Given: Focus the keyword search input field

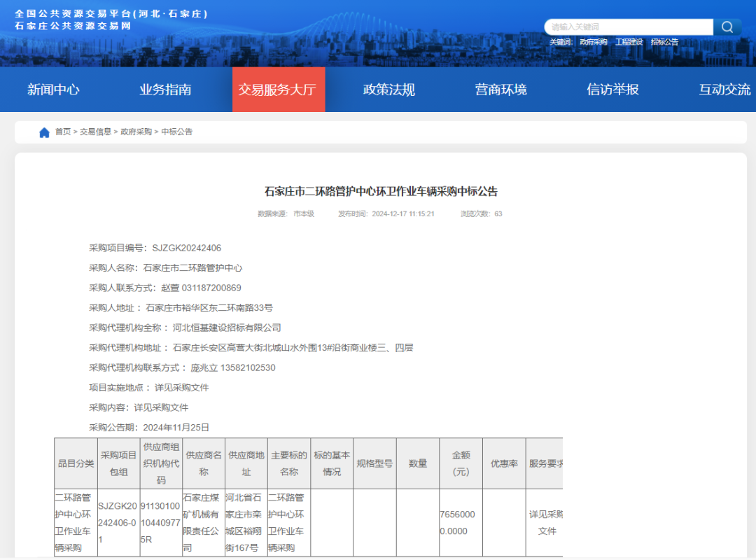Looking at the screenshot, I should click(x=629, y=27).
